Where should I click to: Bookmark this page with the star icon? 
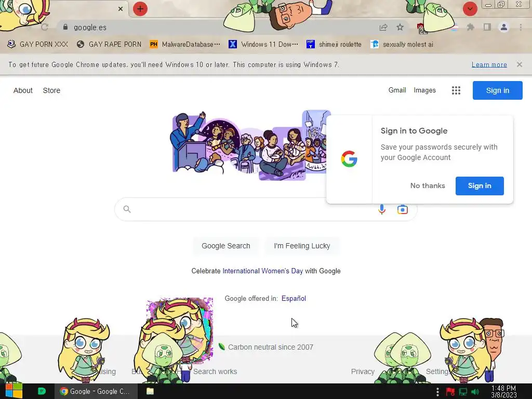[400, 27]
